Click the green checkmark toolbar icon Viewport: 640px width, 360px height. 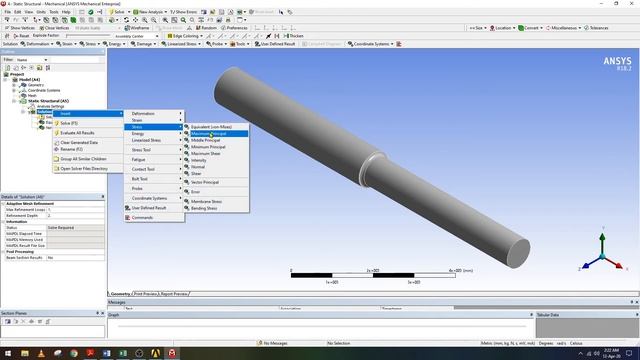(x=91, y=12)
